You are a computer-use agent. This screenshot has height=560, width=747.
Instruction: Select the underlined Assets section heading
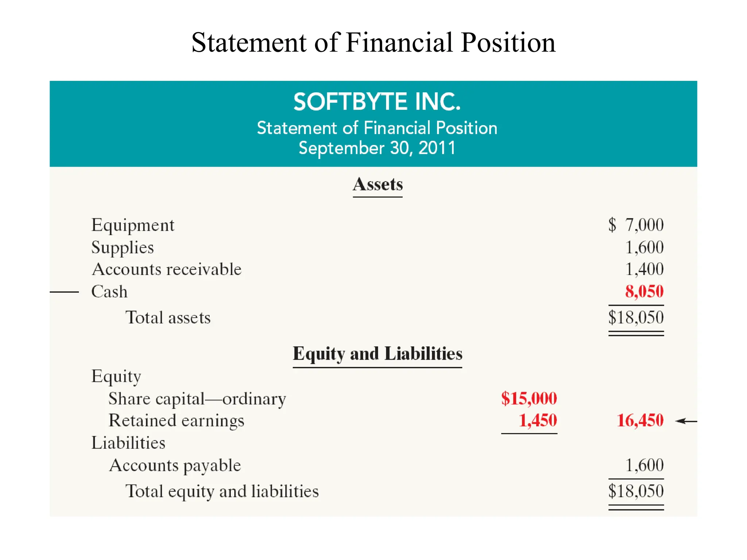[x=378, y=184]
